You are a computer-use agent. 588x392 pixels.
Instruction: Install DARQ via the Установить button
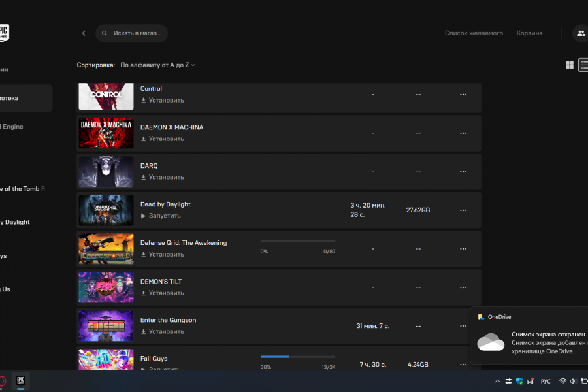click(163, 177)
